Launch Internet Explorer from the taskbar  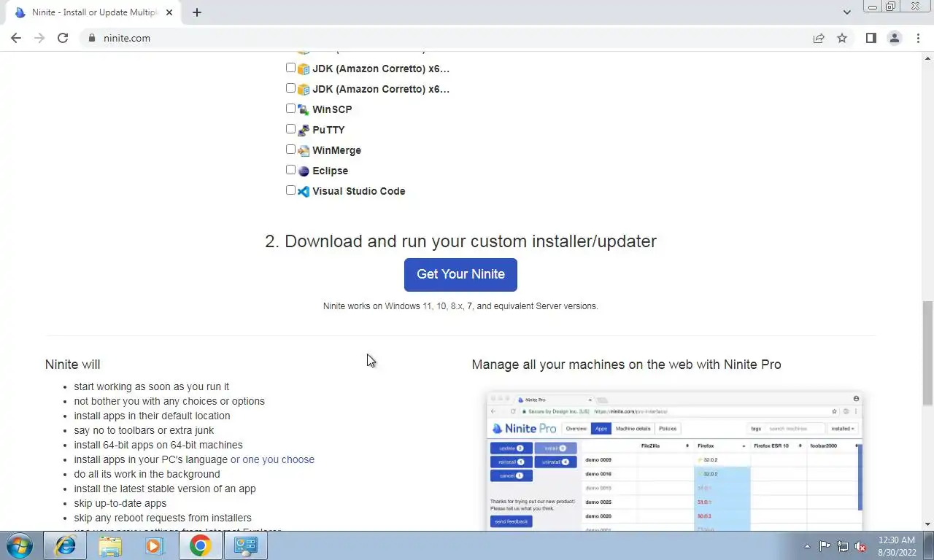pyautogui.click(x=65, y=545)
